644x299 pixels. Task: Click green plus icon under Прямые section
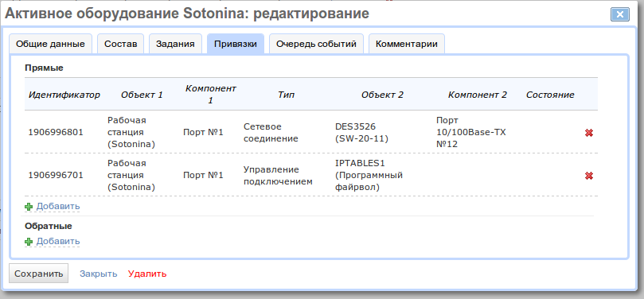tap(29, 207)
